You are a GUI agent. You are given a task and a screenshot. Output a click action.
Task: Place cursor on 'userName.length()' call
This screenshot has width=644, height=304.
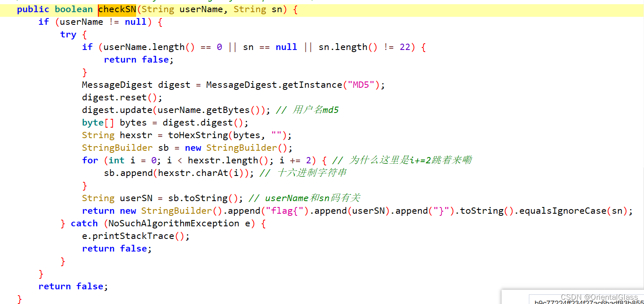(x=149, y=47)
